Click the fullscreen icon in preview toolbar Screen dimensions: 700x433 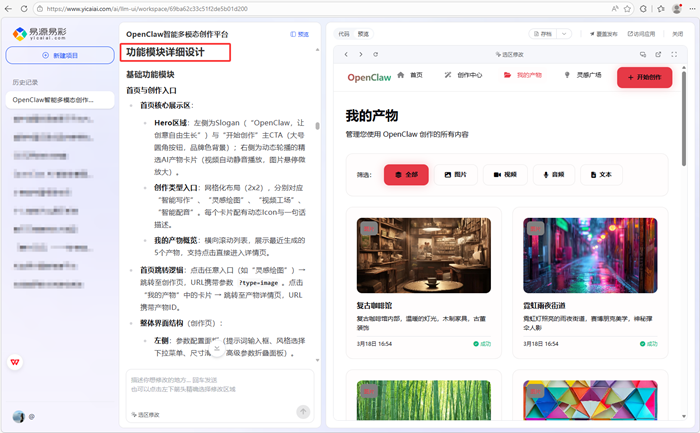pos(674,54)
